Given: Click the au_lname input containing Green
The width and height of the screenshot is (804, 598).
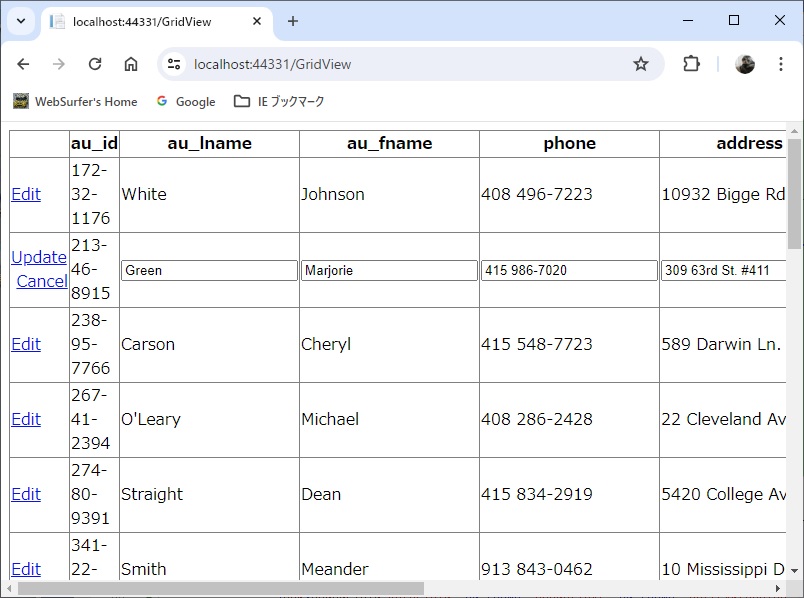Looking at the screenshot, I should 208,270.
